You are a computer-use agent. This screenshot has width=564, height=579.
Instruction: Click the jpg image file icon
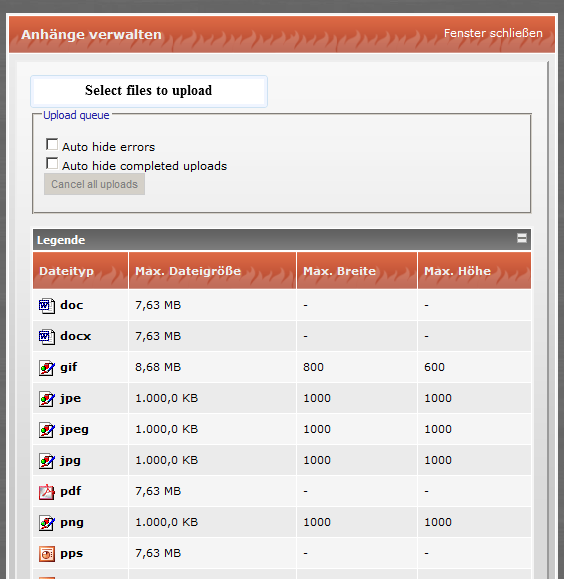(x=47, y=461)
